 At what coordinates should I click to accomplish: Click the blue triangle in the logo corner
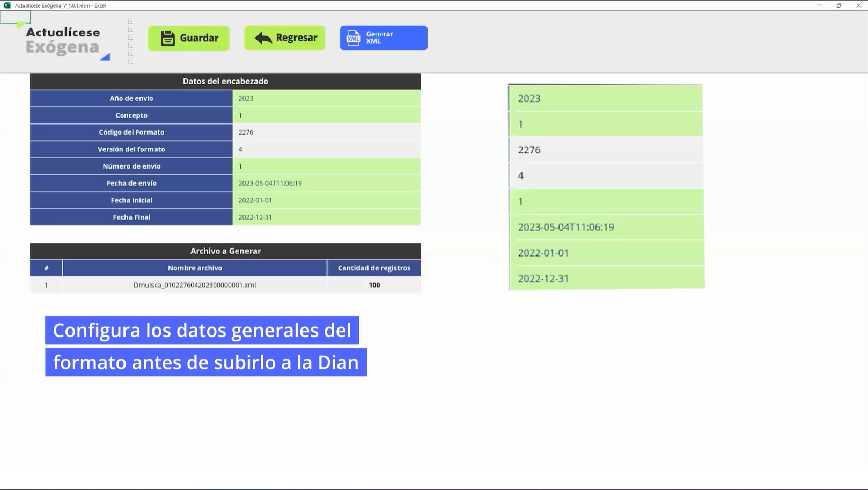point(105,57)
